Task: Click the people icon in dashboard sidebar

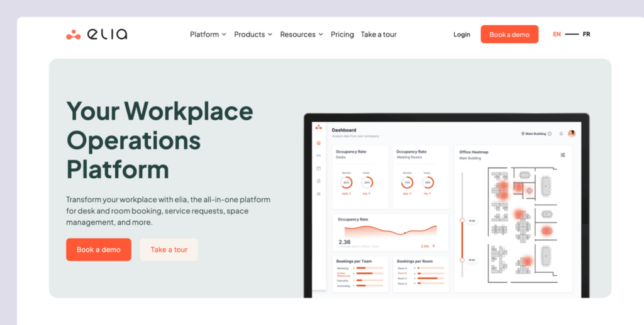Action: point(318,193)
